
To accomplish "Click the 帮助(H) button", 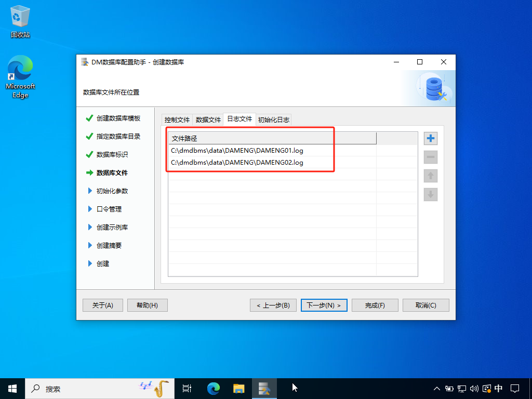I will coord(147,305).
